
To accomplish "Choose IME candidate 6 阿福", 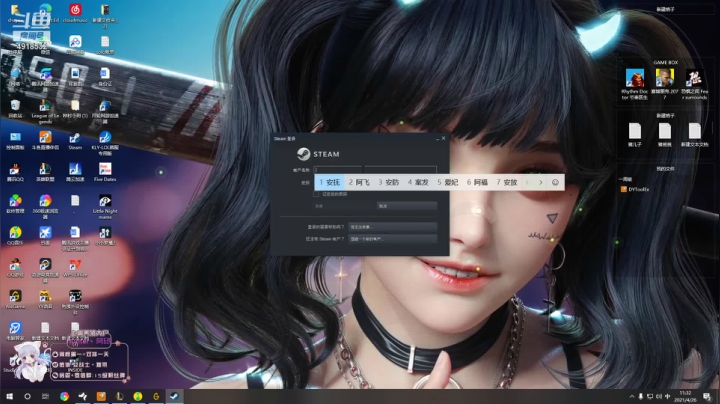I will point(477,182).
